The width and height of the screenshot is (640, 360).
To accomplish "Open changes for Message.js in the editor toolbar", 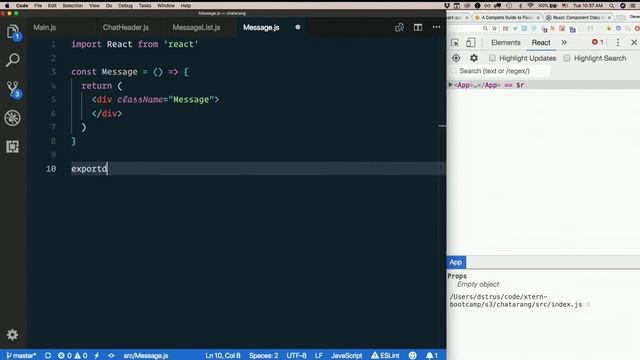I will pos(399,27).
